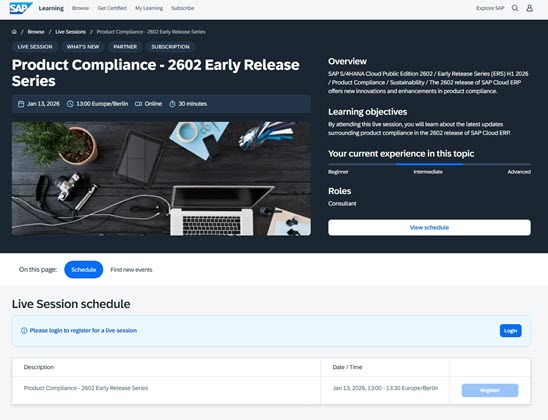
Task: Click the Explore SAP link
Action: (490, 8)
